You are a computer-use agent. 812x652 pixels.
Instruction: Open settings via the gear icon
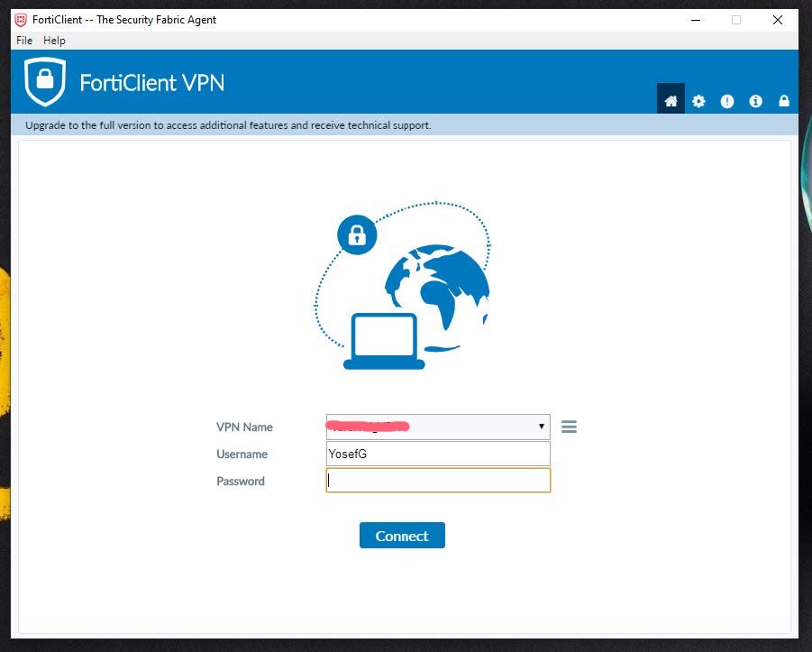pos(698,101)
